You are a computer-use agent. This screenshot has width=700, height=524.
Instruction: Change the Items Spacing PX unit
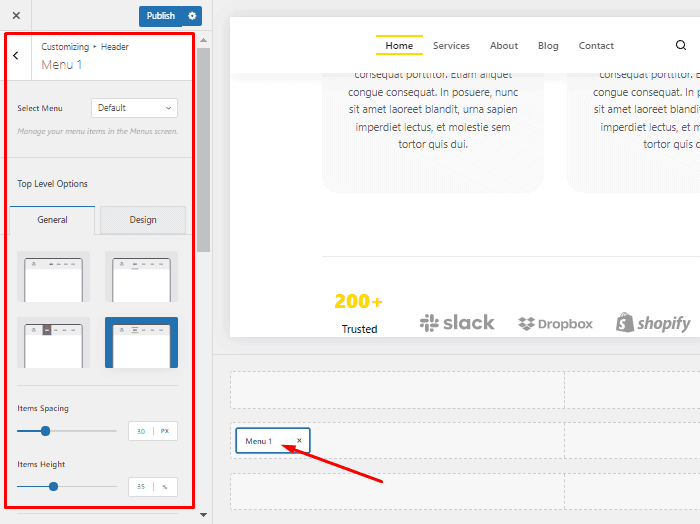pos(165,431)
